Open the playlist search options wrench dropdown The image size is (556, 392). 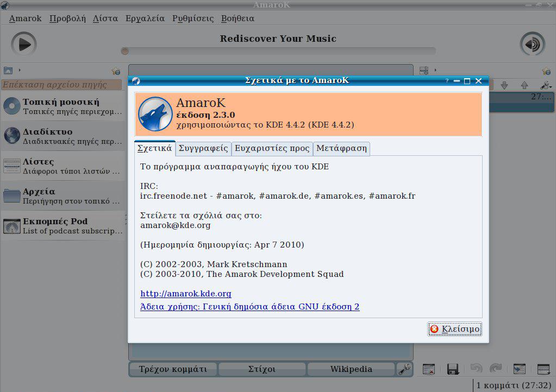click(x=546, y=85)
